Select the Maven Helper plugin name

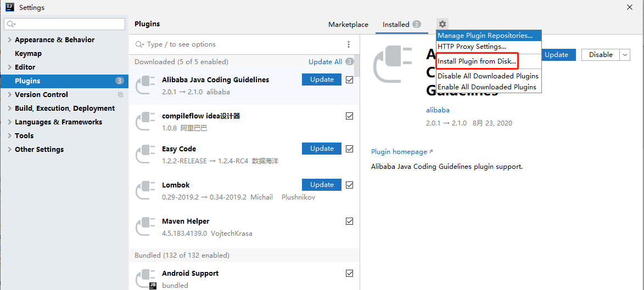186,221
